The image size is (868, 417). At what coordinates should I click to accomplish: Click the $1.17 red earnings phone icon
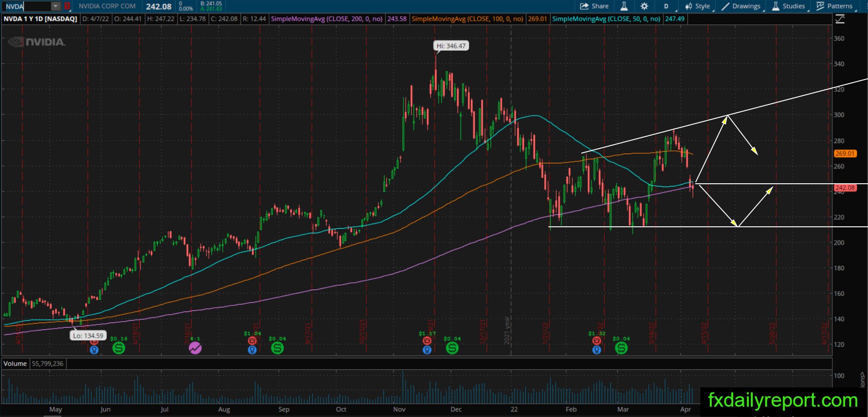[x=427, y=341]
